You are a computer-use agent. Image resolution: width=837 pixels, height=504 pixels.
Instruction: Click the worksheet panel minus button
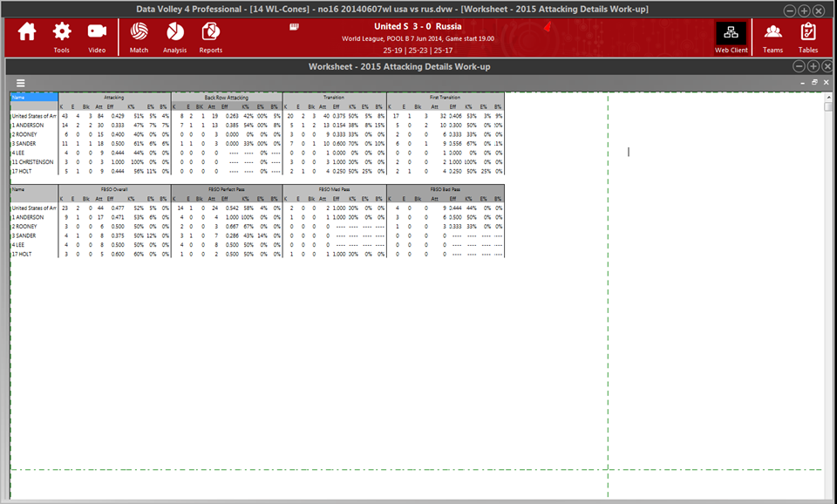[800, 66]
